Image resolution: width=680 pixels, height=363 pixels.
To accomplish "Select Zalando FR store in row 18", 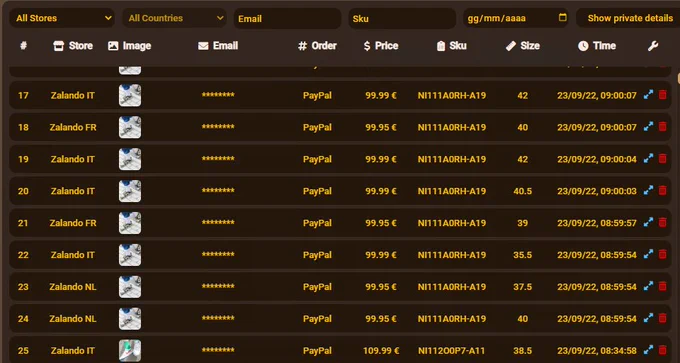I will tap(73, 127).
